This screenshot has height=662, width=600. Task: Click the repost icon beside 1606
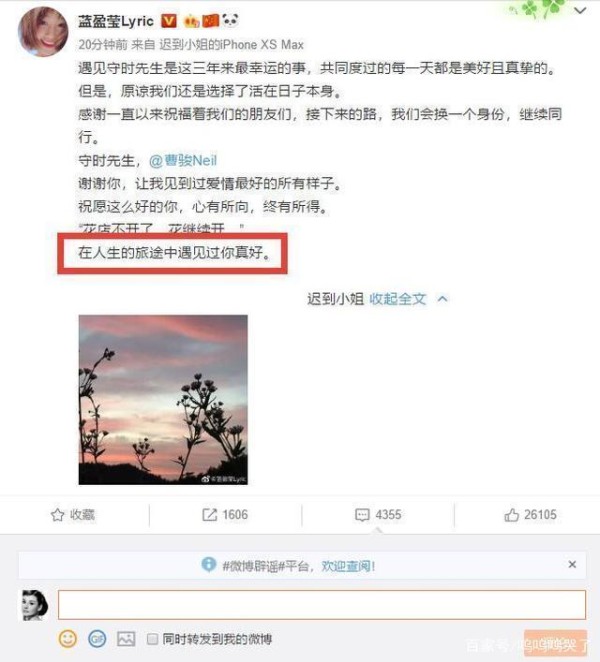point(209,515)
